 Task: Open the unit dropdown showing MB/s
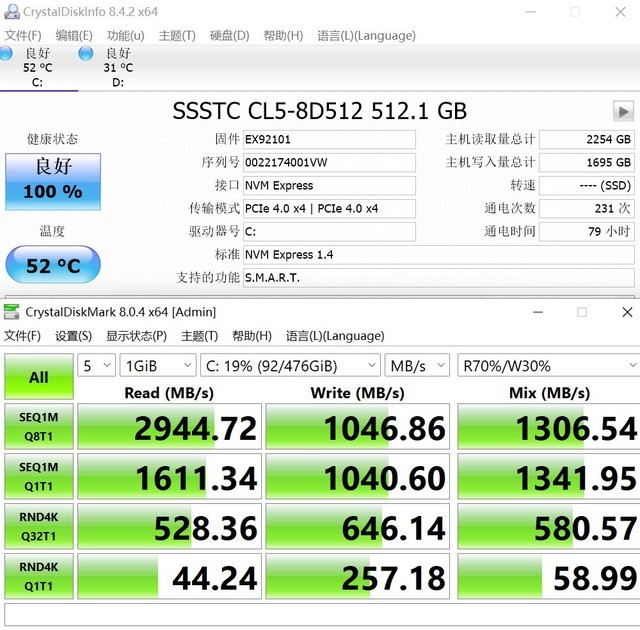point(417,365)
